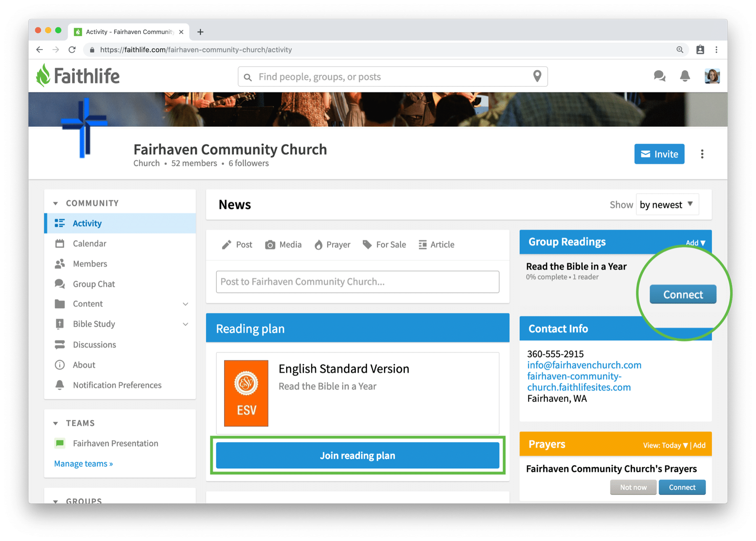Select Activity in the sidebar
Image resolution: width=756 pixels, height=541 pixels.
tap(120, 223)
